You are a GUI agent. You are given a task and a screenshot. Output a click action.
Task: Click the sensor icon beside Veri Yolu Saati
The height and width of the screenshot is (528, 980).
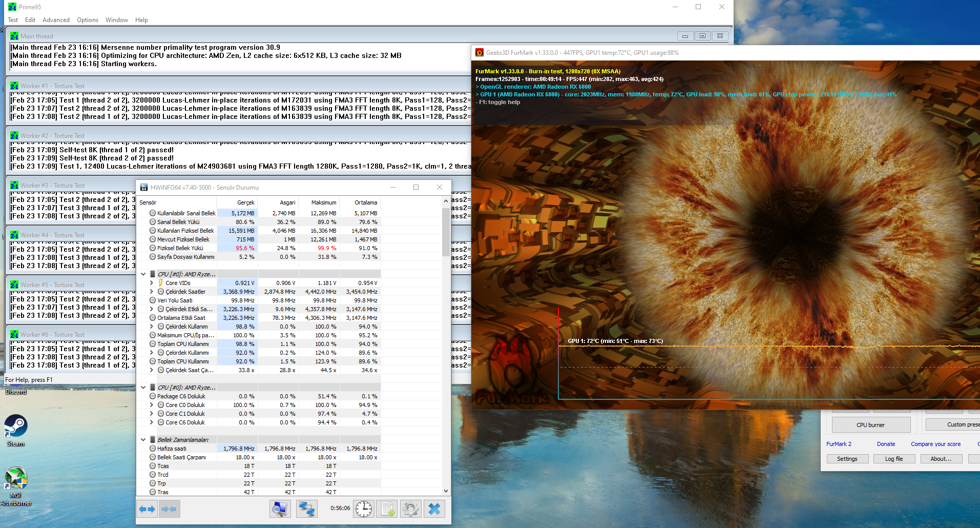pos(153,300)
